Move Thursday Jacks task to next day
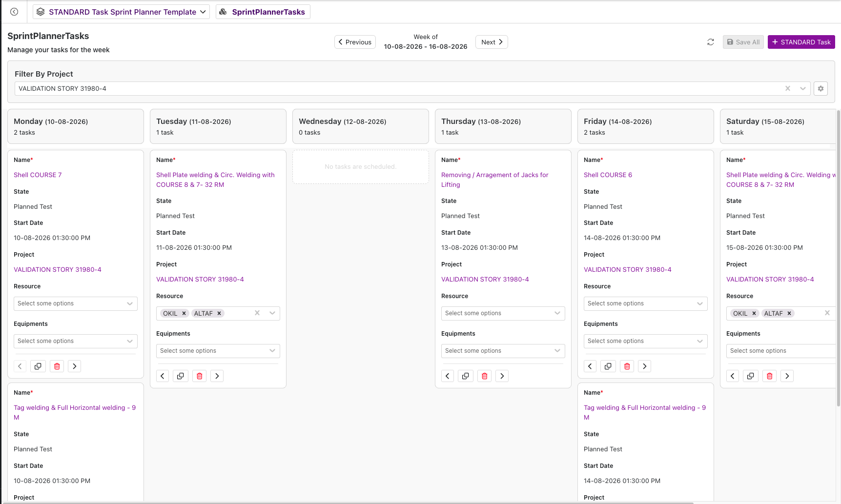Viewport: 841px width, 504px height. (502, 376)
